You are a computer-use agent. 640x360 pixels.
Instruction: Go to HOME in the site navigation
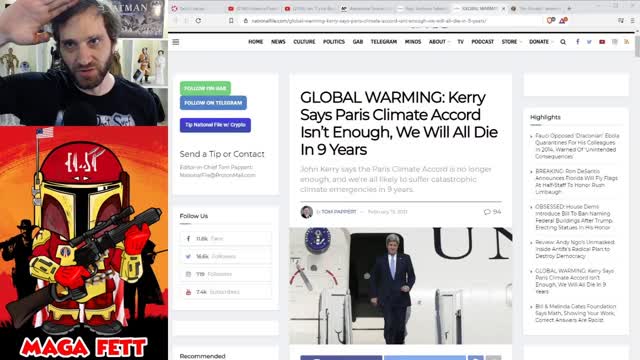point(256,42)
